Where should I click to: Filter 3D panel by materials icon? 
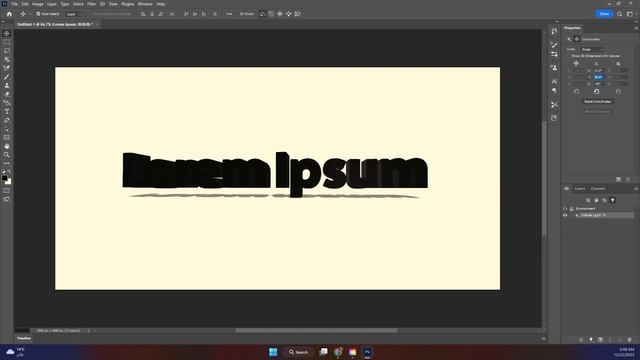point(604,200)
